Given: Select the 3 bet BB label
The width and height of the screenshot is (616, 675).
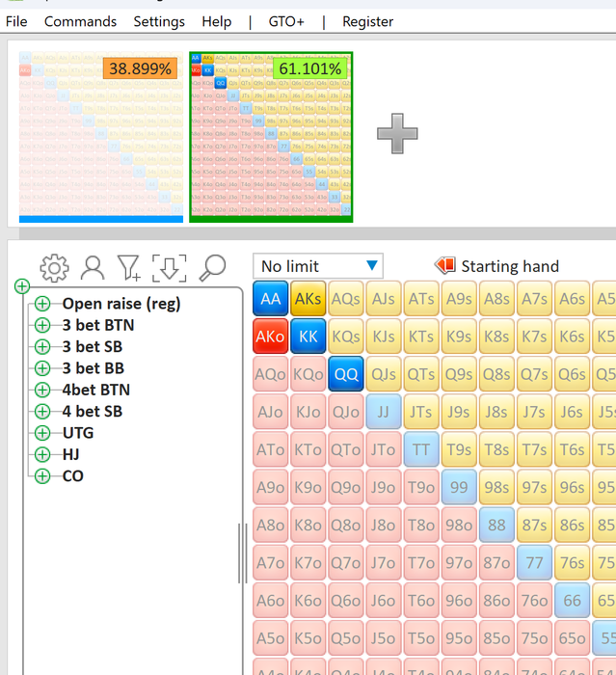Looking at the screenshot, I should 94,368.
